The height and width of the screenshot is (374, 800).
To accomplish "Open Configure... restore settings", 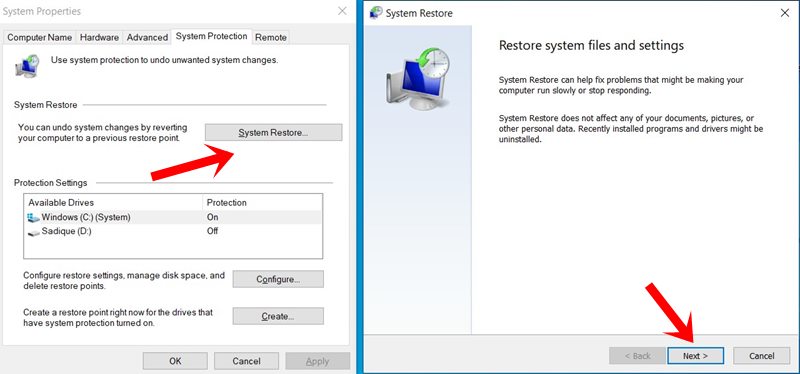I will [278, 279].
